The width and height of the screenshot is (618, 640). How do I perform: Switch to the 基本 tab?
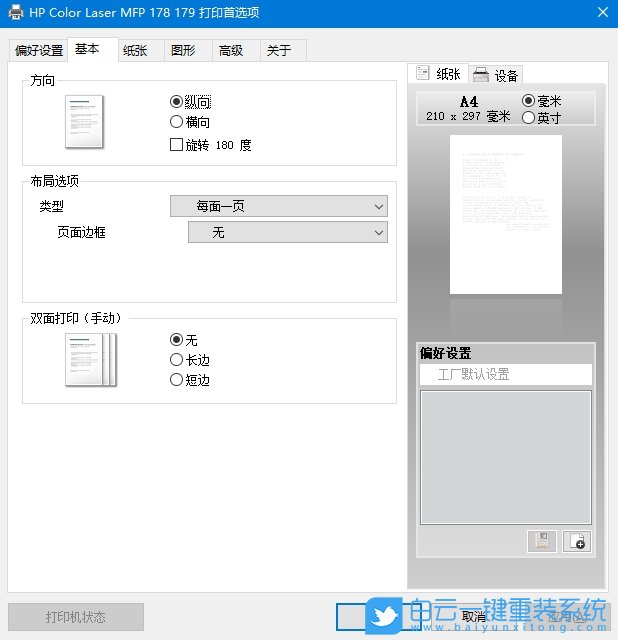click(x=93, y=49)
